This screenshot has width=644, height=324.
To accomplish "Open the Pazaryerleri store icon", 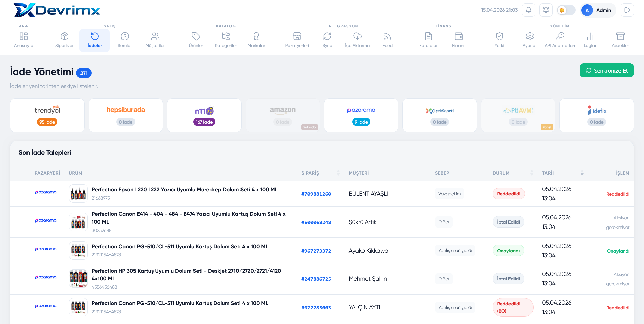I will click(297, 36).
